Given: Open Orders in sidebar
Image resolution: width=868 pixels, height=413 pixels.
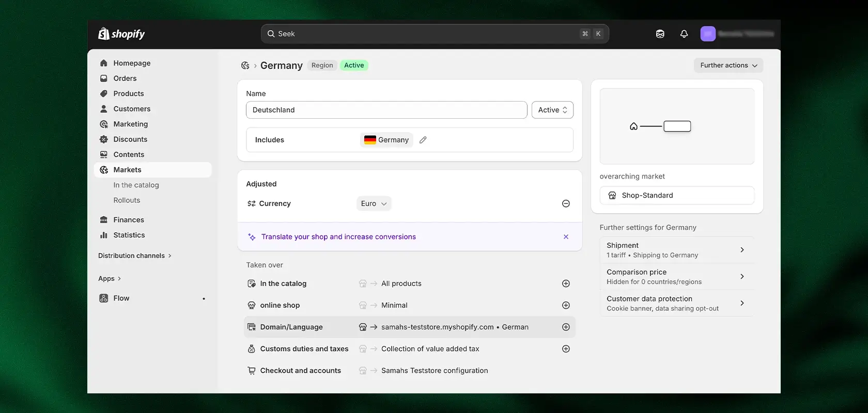Looking at the screenshot, I should [153, 78].
